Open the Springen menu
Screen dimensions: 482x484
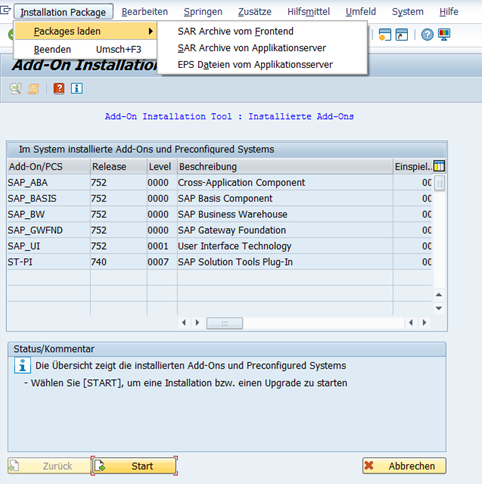point(203,12)
